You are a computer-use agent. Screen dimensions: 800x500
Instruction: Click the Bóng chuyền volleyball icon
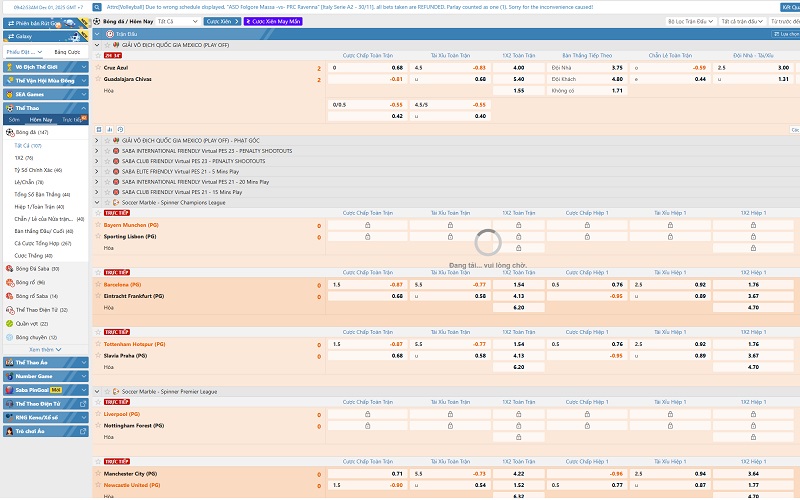click(x=10, y=338)
